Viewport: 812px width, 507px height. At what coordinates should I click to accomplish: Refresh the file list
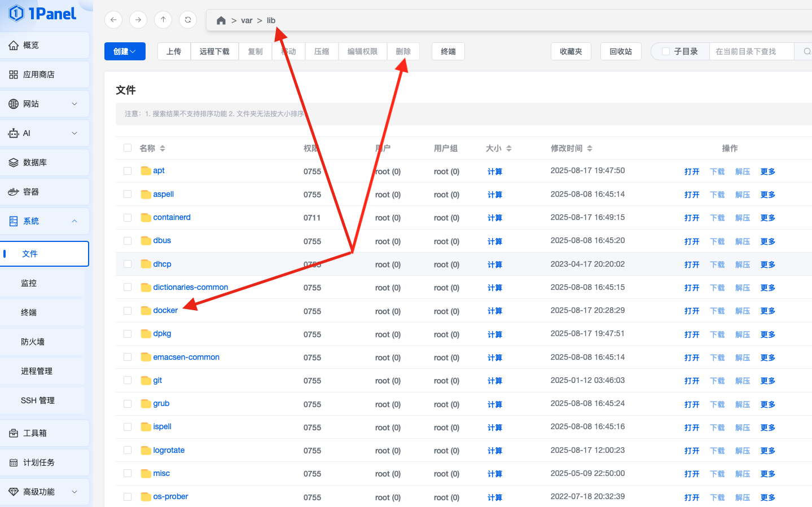(x=188, y=20)
